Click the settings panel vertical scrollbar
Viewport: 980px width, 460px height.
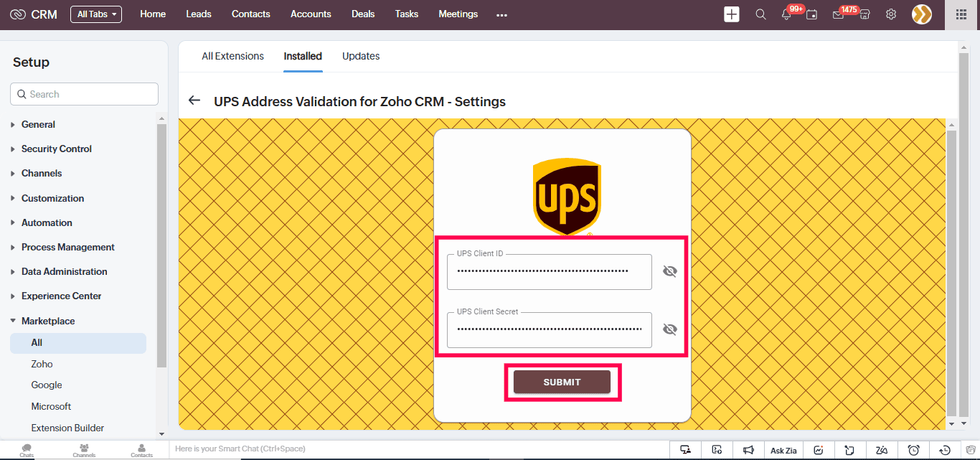[951, 273]
